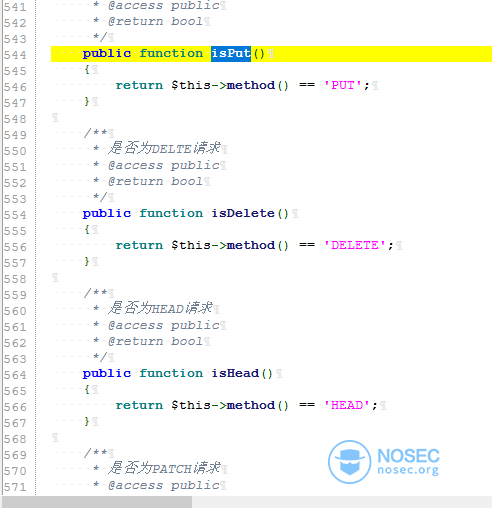Click the return keyword on line 546
This screenshot has width=492, height=508.
[139, 85]
